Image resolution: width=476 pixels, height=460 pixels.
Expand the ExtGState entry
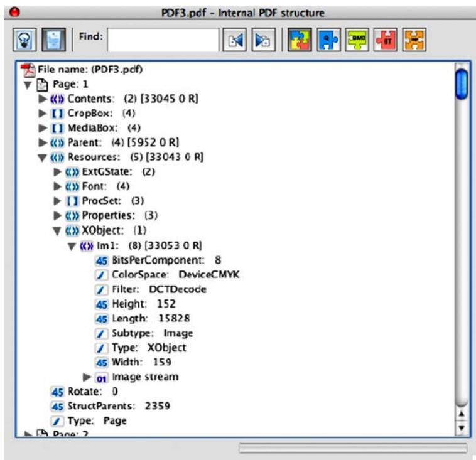(x=57, y=172)
